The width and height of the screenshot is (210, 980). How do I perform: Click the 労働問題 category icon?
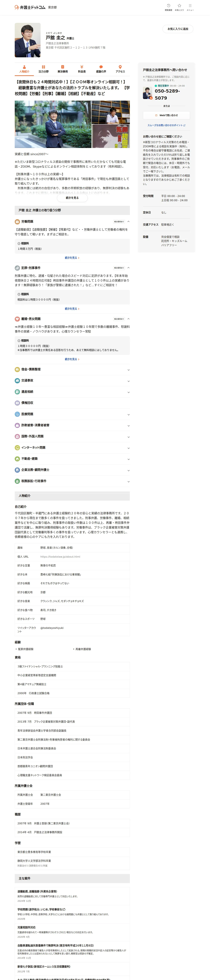pos(17,221)
